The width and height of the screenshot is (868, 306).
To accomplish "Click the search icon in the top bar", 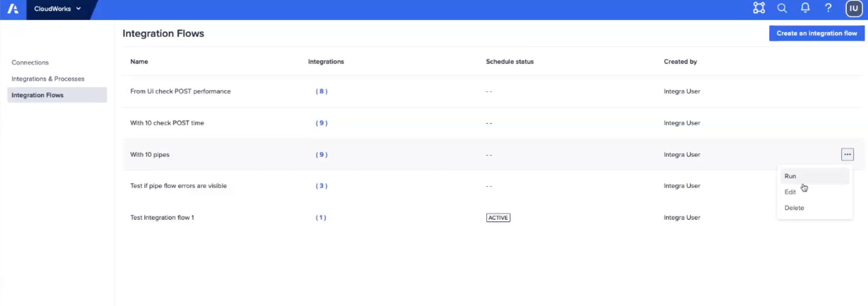I will [782, 8].
